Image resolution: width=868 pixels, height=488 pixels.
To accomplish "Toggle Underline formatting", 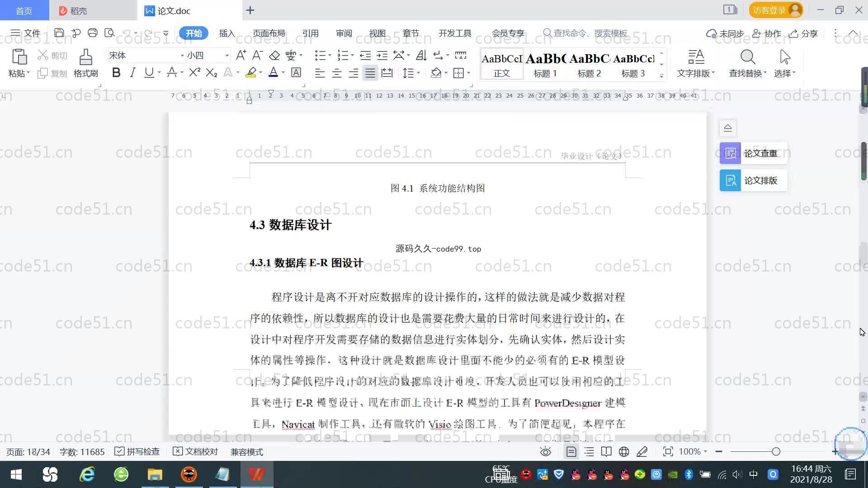I will click(149, 73).
